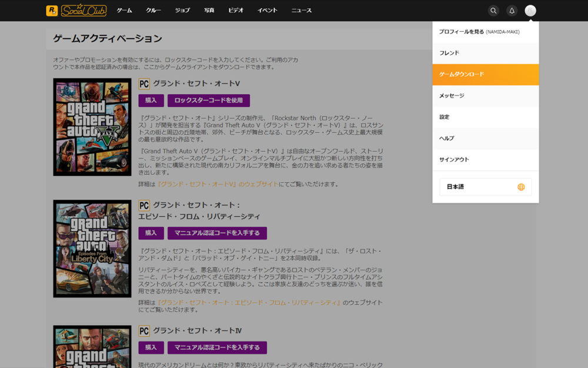
Task: Open the ビデオ nav menu
Action: pos(236,11)
